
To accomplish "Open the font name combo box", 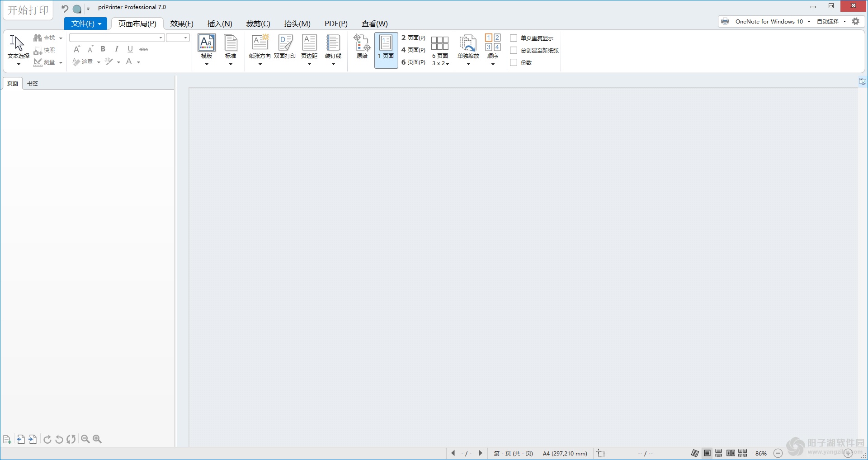I will click(x=115, y=38).
